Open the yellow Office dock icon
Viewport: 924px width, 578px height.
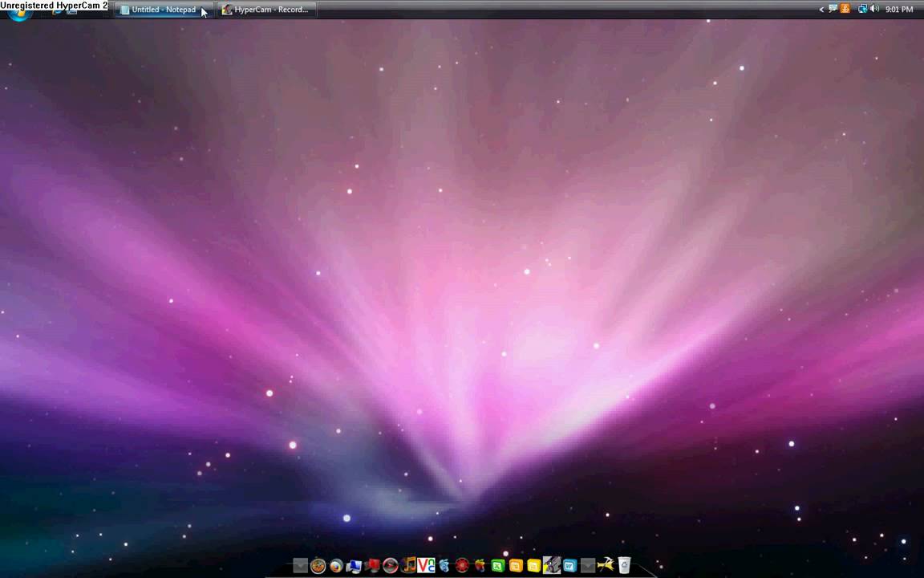pyautogui.click(x=534, y=566)
